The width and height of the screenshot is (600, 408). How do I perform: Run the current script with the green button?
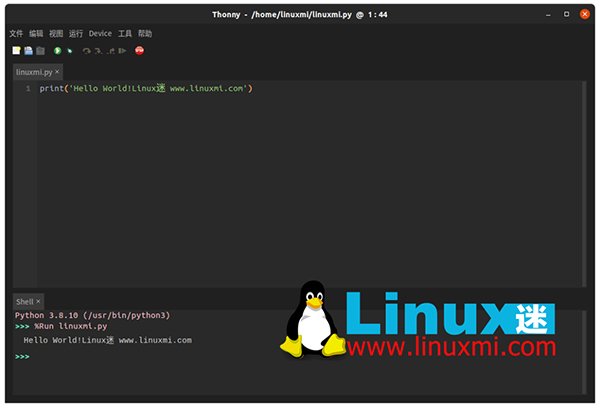pos(57,51)
